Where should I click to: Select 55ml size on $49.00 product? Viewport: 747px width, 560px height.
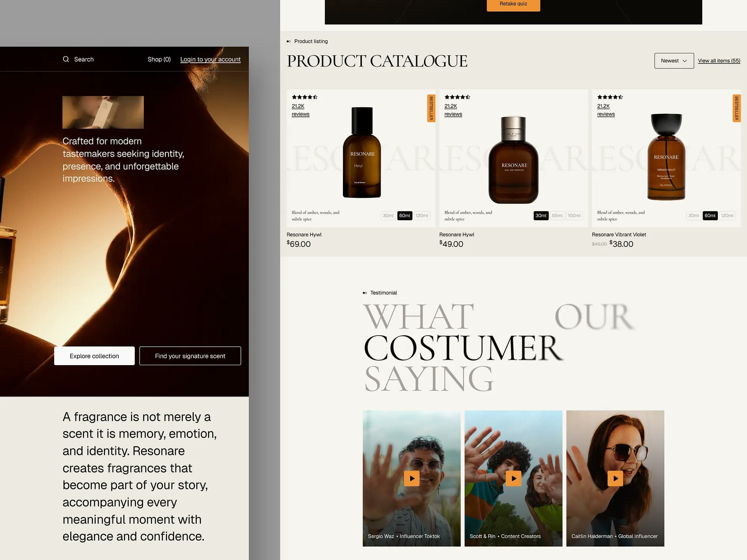tap(557, 215)
